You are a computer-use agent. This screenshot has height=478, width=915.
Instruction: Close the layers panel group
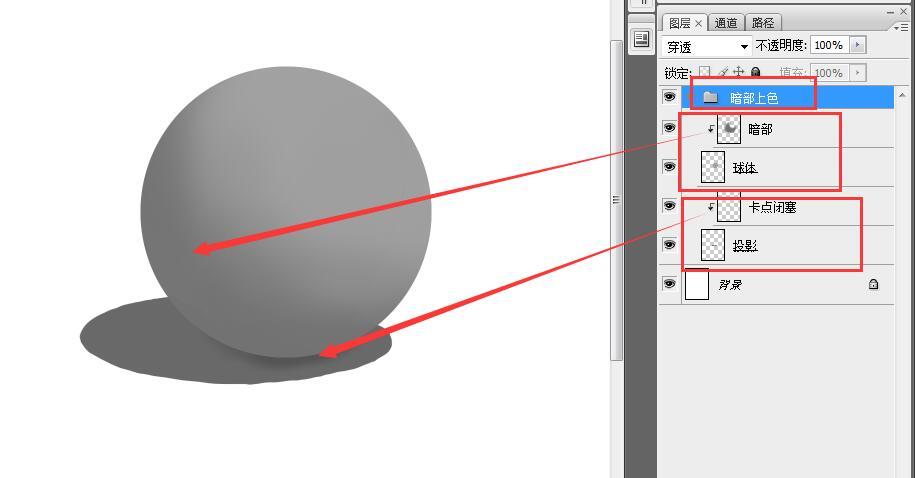(903, 12)
